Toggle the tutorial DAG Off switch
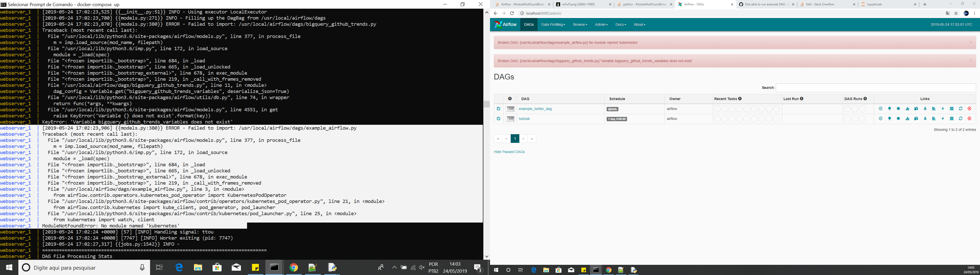This screenshot has width=980, height=275. tap(510, 118)
